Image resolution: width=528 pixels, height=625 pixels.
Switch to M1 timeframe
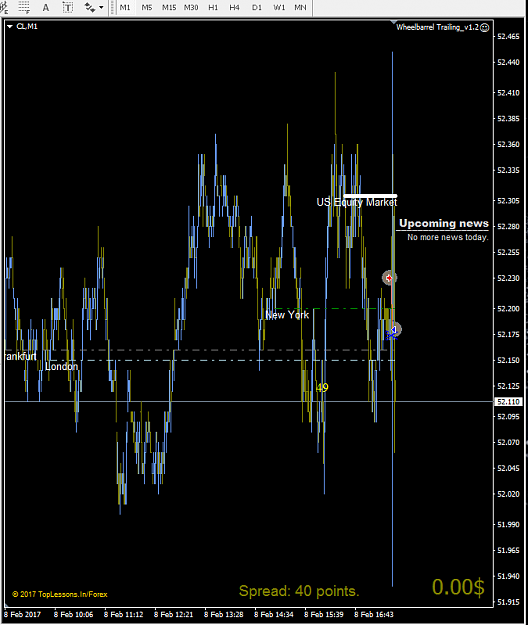[125, 7]
